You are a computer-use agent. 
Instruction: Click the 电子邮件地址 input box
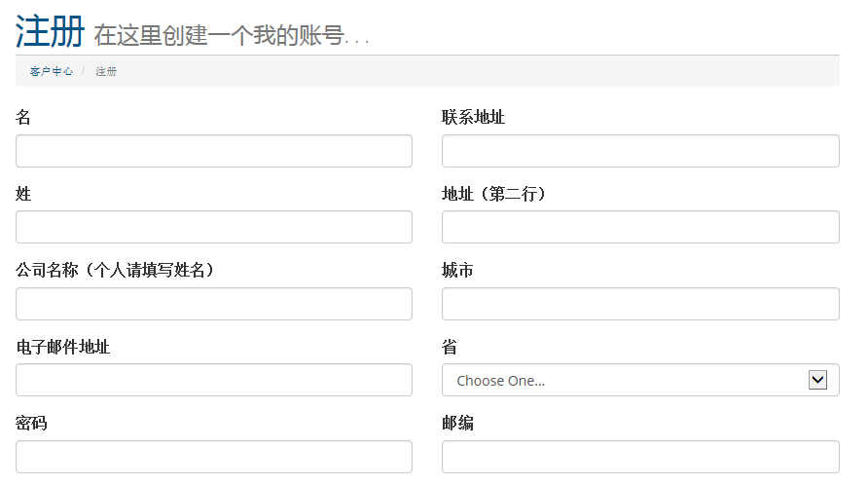[214, 380]
